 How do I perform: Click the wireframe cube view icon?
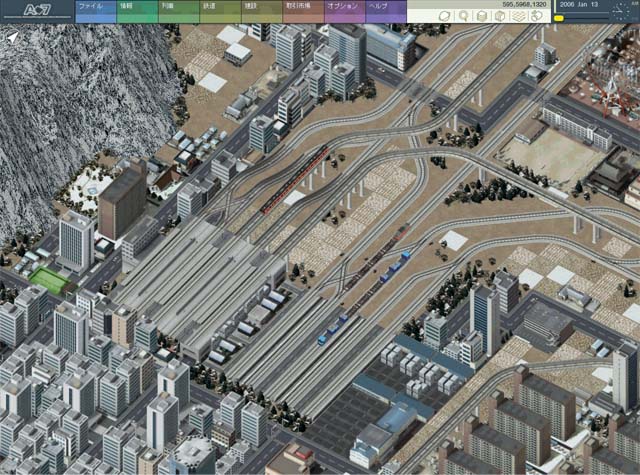(500, 16)
